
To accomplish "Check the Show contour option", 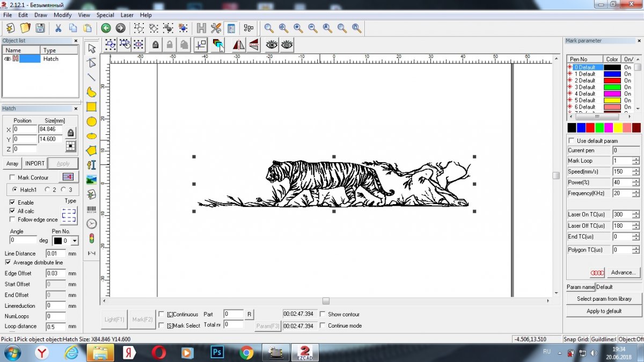I will [x=323, y=314].
